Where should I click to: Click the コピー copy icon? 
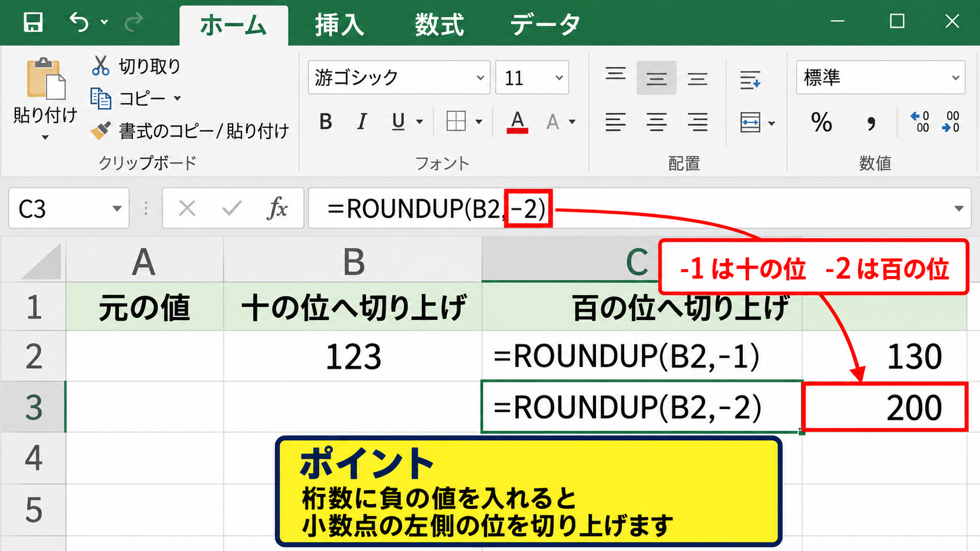click(x=101, y=98)
